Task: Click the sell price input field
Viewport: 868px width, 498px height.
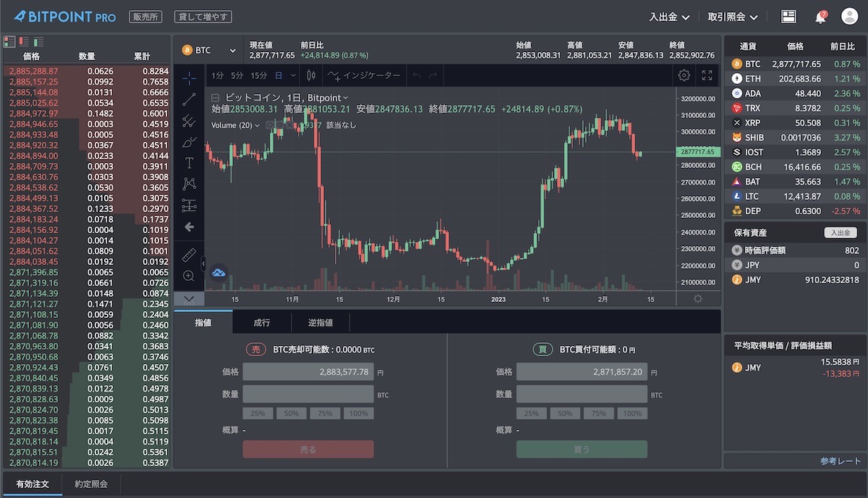Action: 308,372
